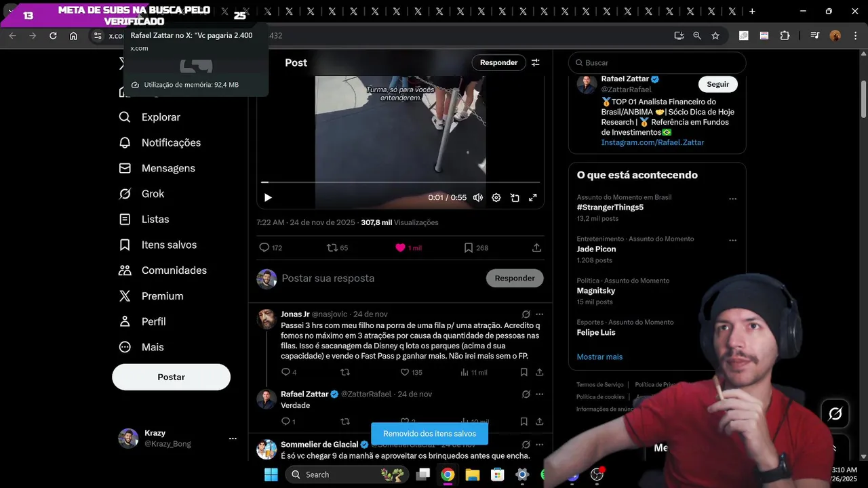Viewport: 868px width, 488px height.
Task: Click the grey Responder submit button
Action: 515,278
